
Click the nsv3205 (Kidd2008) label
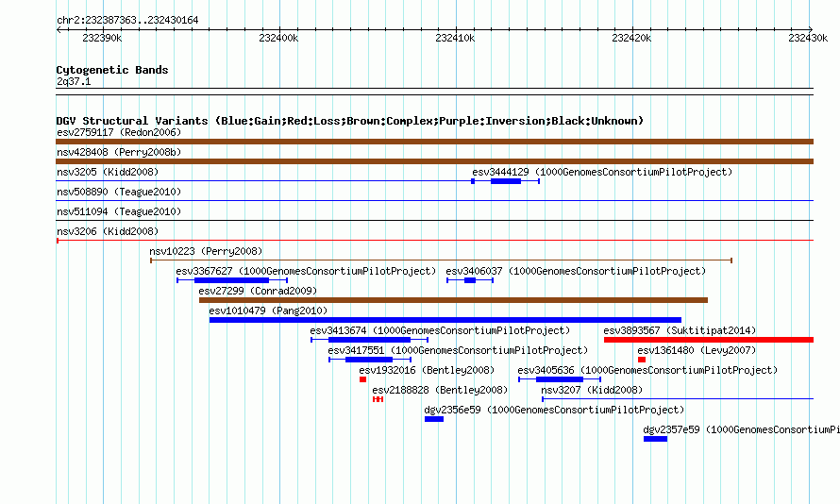point(108,172)
